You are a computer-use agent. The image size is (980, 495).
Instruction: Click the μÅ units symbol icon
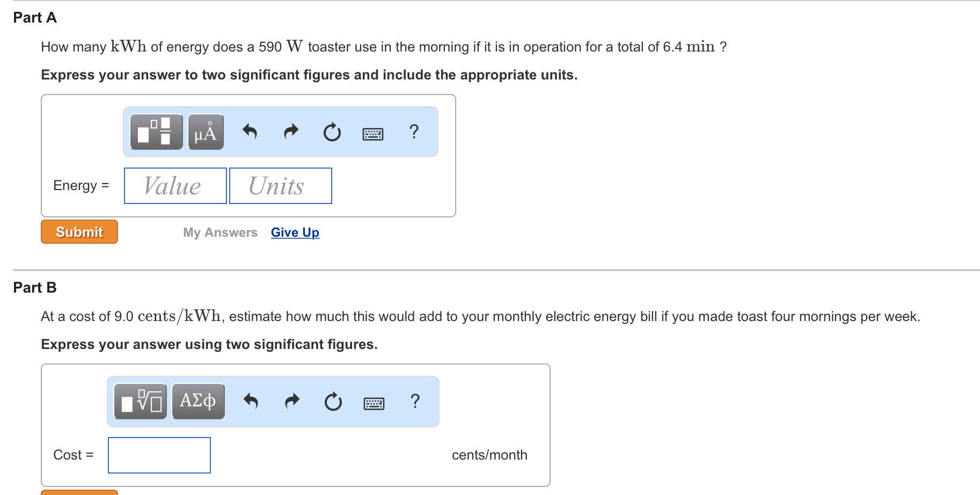[x=205, y=132]
